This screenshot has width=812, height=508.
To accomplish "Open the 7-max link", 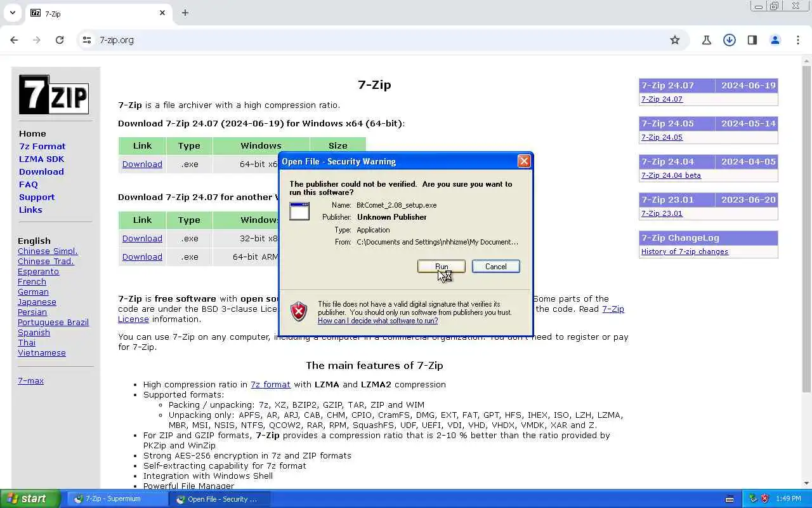I will (x=30, y=380).
